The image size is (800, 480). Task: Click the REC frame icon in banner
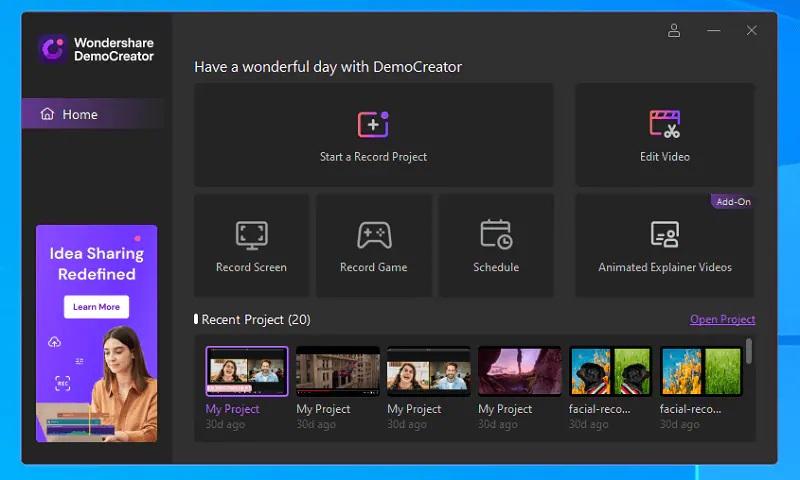62,383
